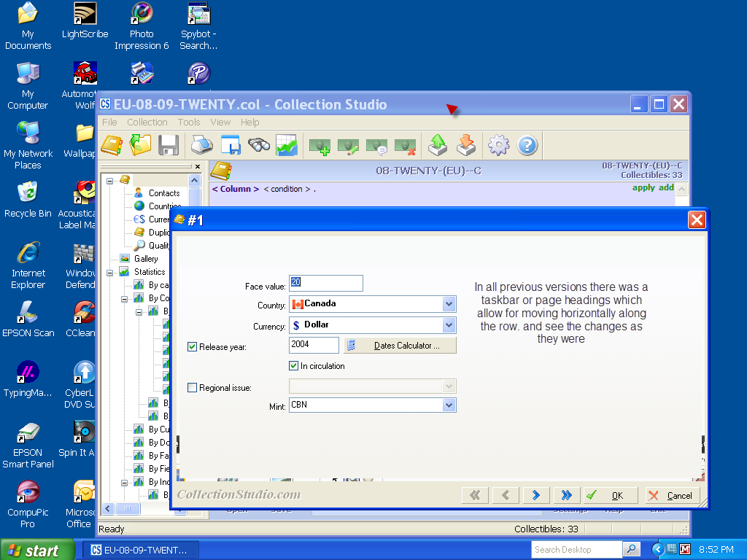Jump to last record with the double-right arrow
This screenshot has width=747, height=560.
[x=566, y=495]
